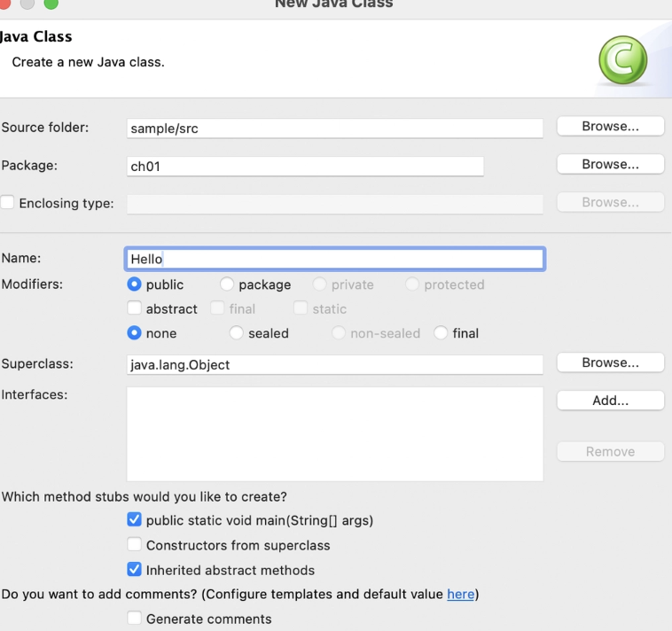Viewport: 672px width, 631px height.
Task: Browse for the source folder
Action: pyautogui.click(x=610, y=127)
